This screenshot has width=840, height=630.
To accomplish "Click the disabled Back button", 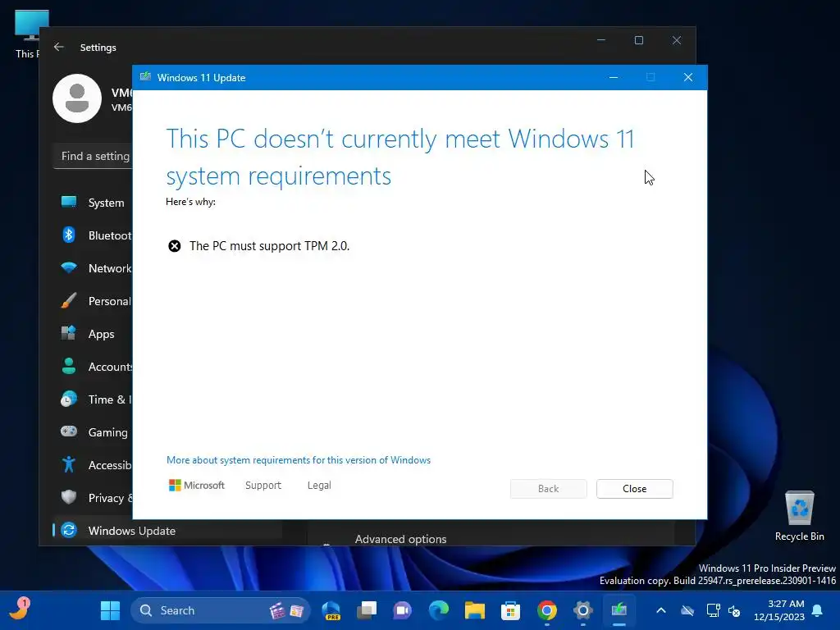I will (x=548, y=489).
